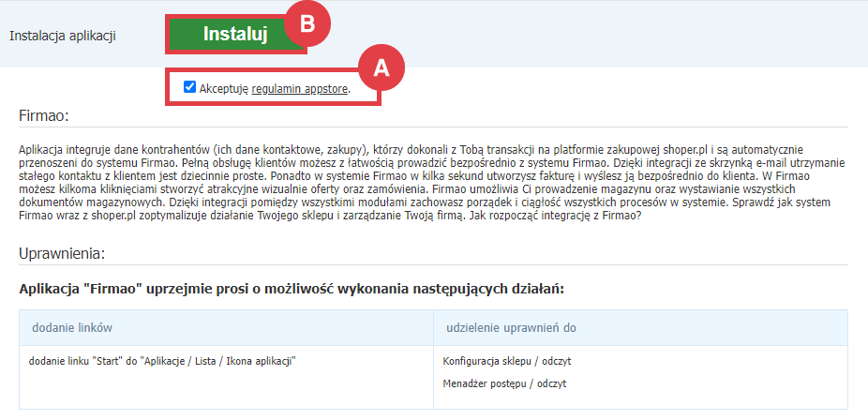Click the green Instaluj button
The width and height of the screenshot is (868, 420).
click(x=235, y=35)
